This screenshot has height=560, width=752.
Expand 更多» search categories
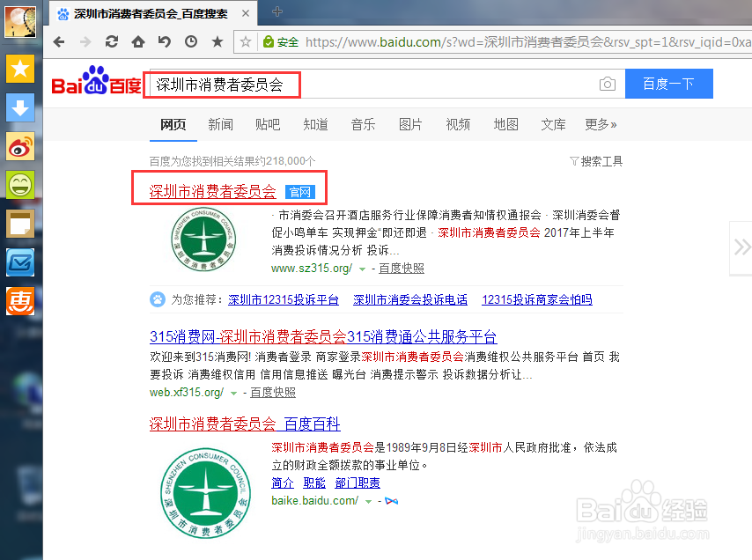pos(601,125)
